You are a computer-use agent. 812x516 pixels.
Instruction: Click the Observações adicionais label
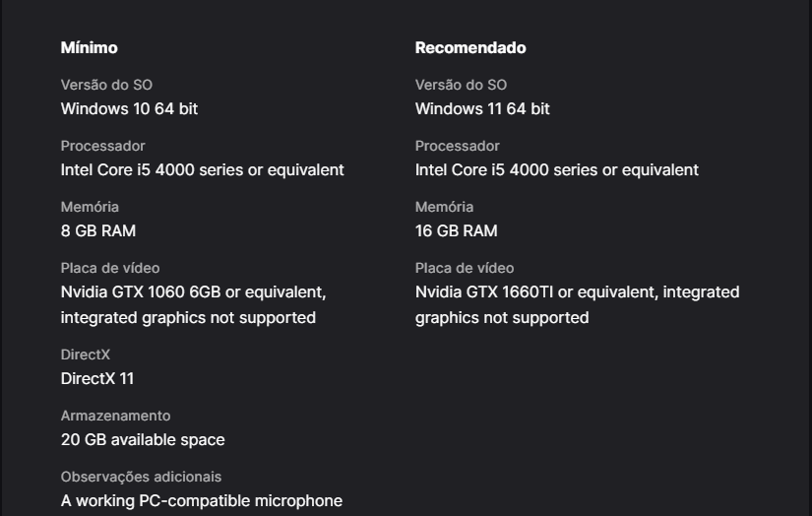click(x=141, y=477)
